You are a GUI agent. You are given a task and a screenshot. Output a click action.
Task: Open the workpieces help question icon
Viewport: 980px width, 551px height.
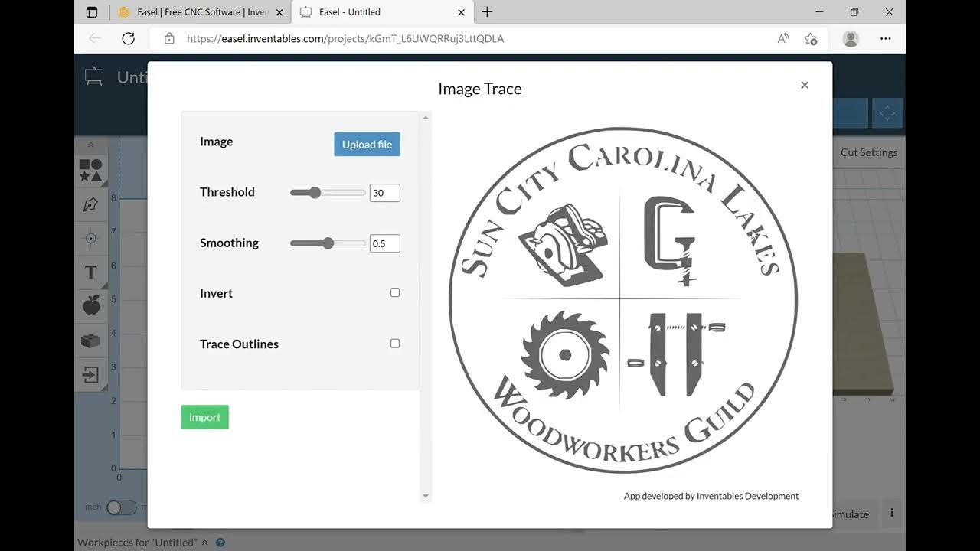click(220, 543)
